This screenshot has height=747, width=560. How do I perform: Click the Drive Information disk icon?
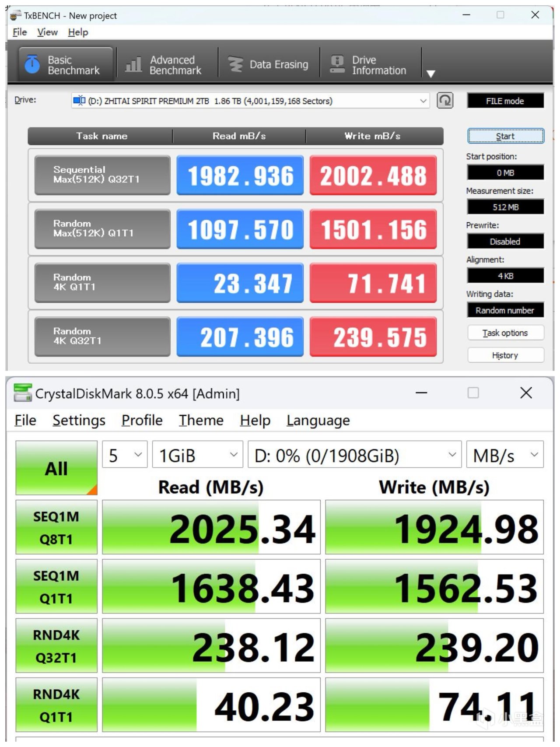(337, 64)
